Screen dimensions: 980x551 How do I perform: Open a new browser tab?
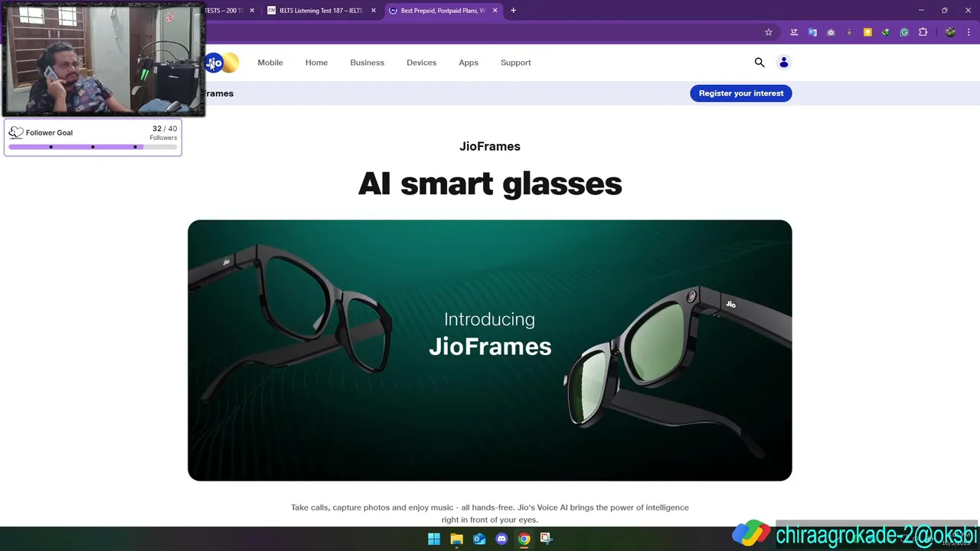click(513, 11)
